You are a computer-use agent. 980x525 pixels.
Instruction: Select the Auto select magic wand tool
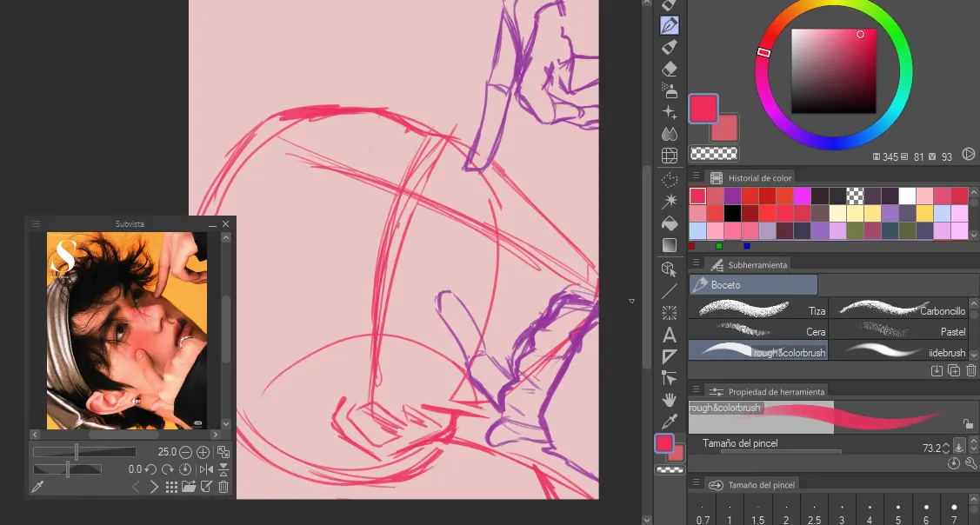[670, 202]
